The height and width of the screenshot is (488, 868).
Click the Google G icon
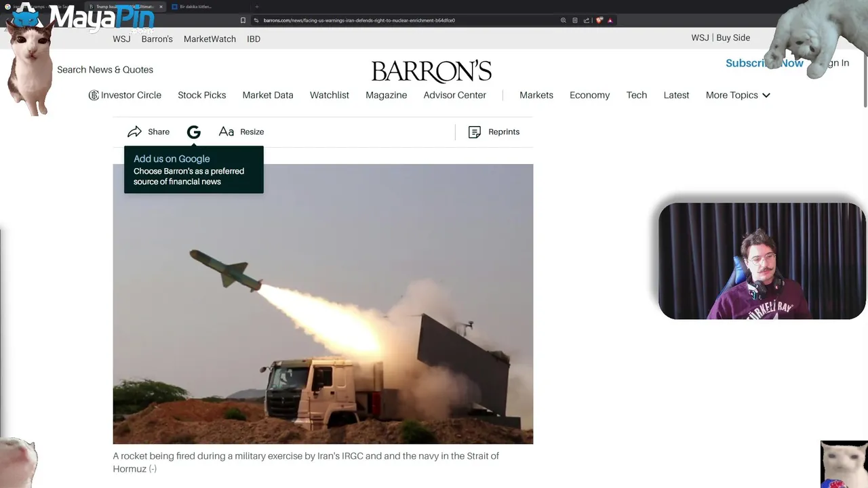pyautogui.click(x=194, y=132)
